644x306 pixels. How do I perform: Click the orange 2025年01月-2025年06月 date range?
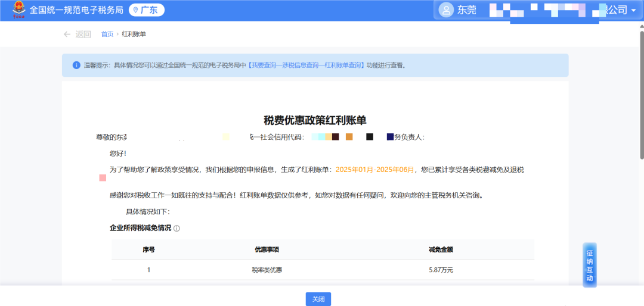(374, 170)
